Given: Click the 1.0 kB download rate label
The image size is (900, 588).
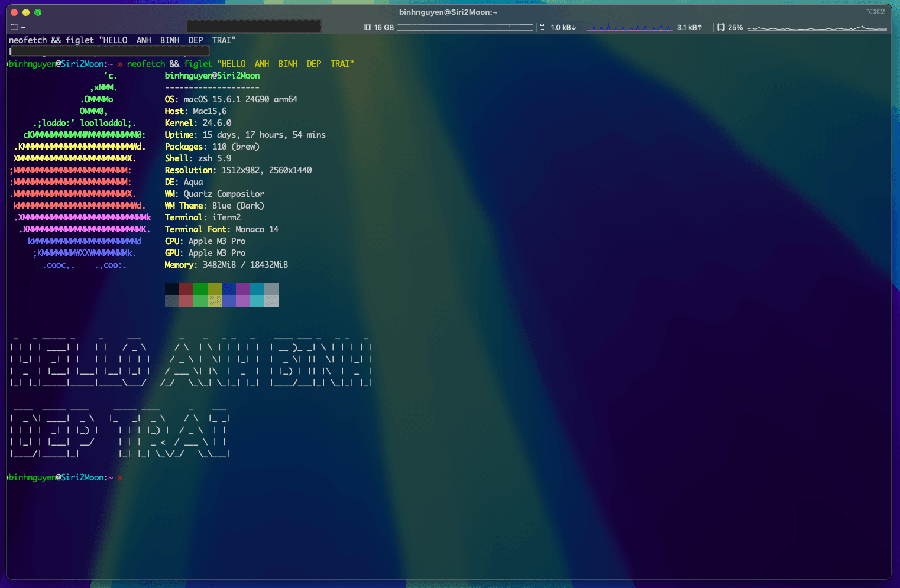Looking at the screenshot, I should 564,27.
